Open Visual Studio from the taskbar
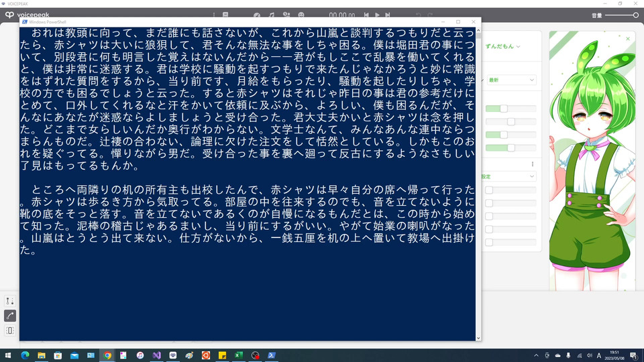The image size is (644, 362). 156,355
